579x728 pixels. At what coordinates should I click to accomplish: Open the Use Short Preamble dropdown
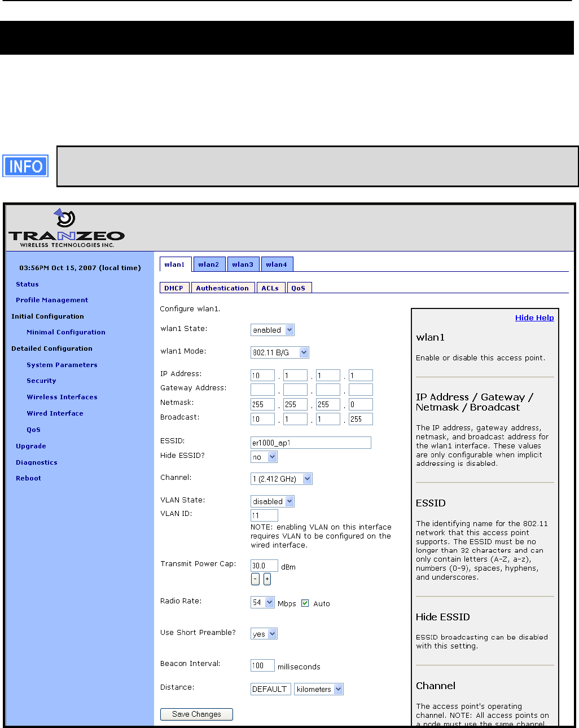point(264,634)
